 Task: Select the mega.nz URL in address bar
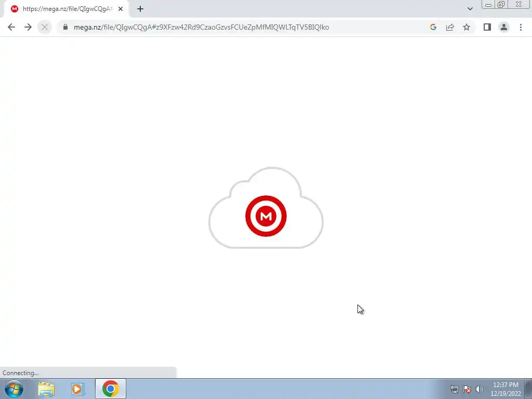point(201,27)
